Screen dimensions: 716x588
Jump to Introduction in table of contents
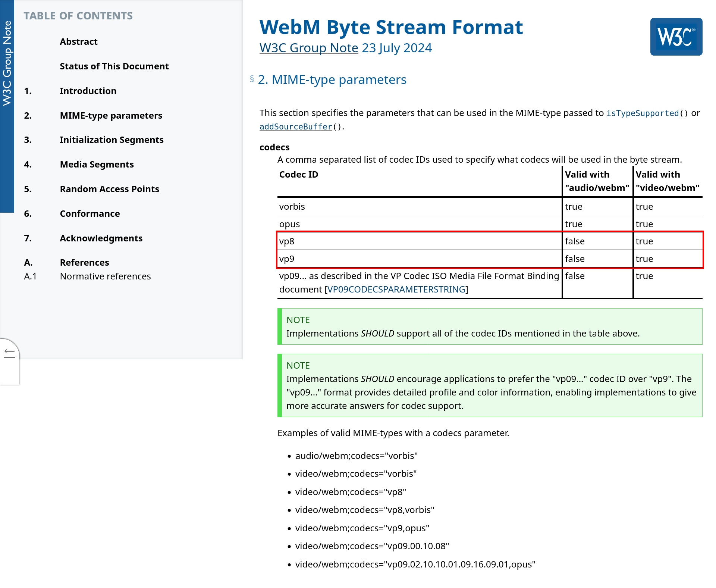point(88,91)
